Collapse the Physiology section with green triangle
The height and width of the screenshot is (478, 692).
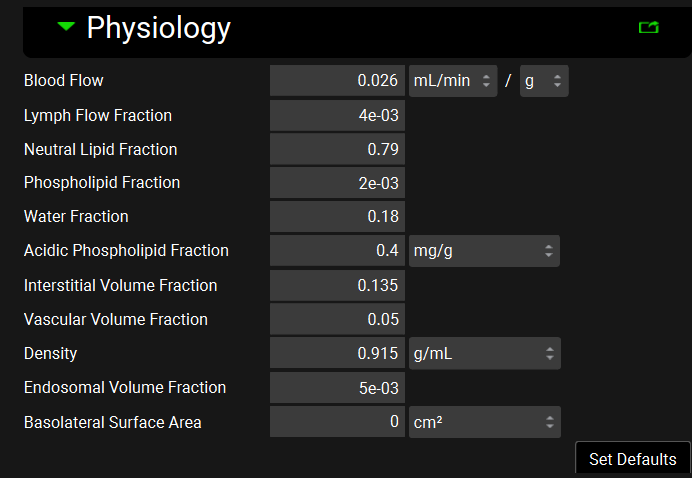[67, 27]
